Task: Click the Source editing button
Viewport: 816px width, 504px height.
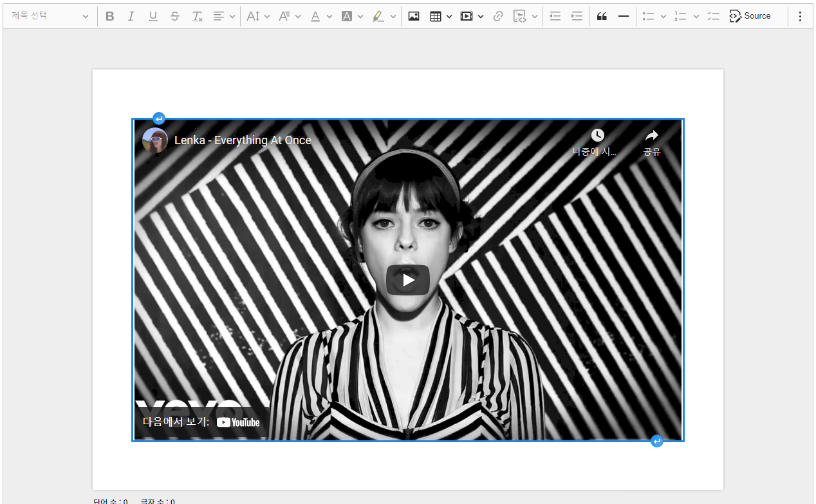Action: coord(750,16)
